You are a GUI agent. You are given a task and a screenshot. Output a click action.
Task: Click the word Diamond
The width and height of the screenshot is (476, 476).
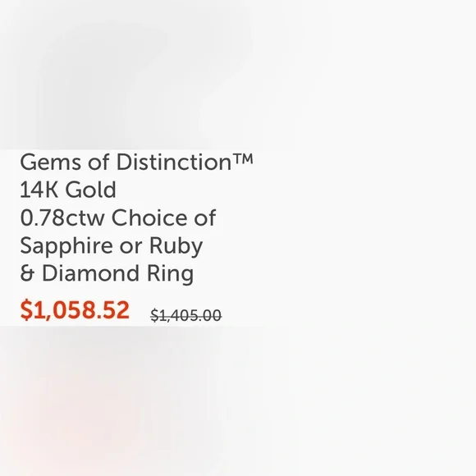[x=91, y=273]
